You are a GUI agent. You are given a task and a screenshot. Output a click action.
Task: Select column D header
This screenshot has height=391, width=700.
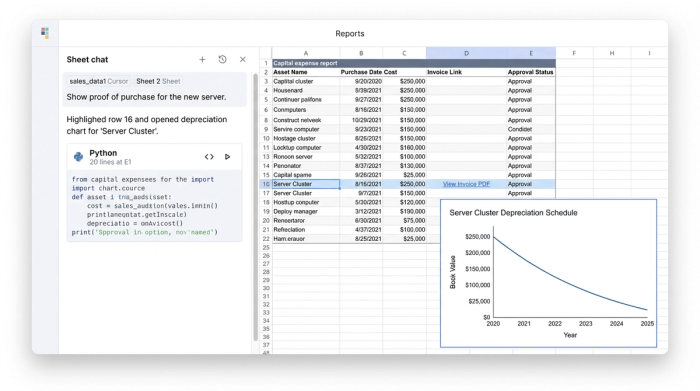[466, 53]
